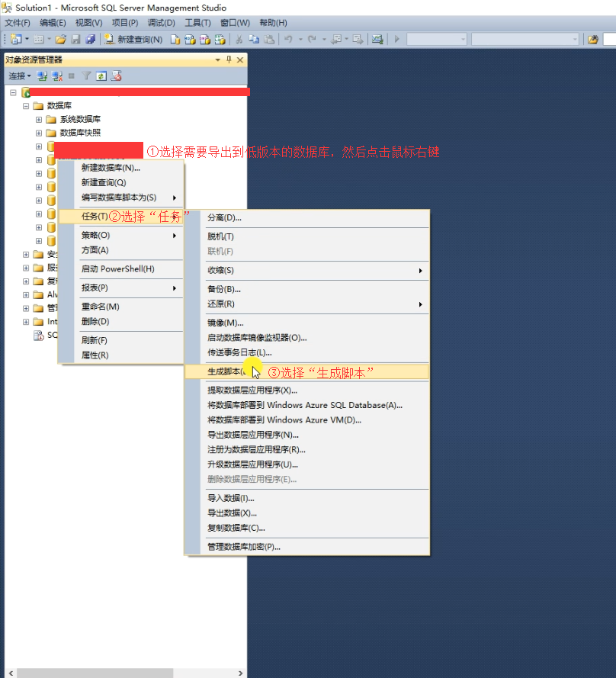Screen dimensions: 616x678
Task: Open the 对象资源管理器 window position dropdown arrow
Action: [217, 59]
